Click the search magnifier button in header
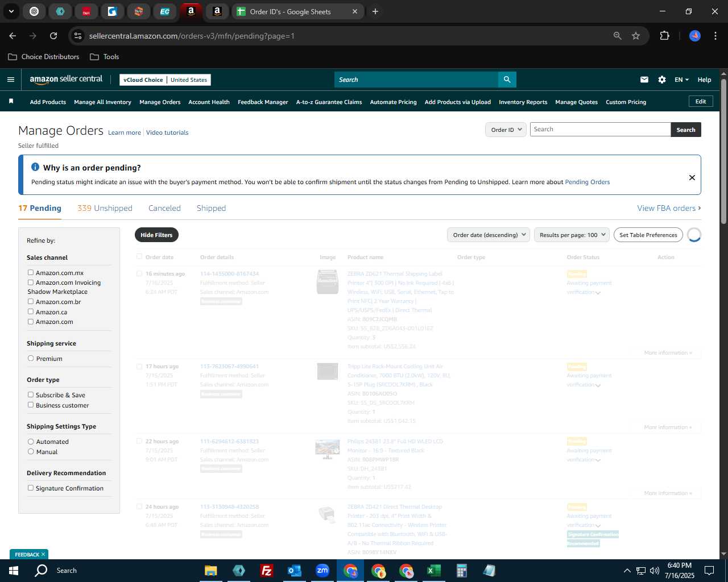The width and height of the screenshot is (728, 582). [x=507, y=80]
